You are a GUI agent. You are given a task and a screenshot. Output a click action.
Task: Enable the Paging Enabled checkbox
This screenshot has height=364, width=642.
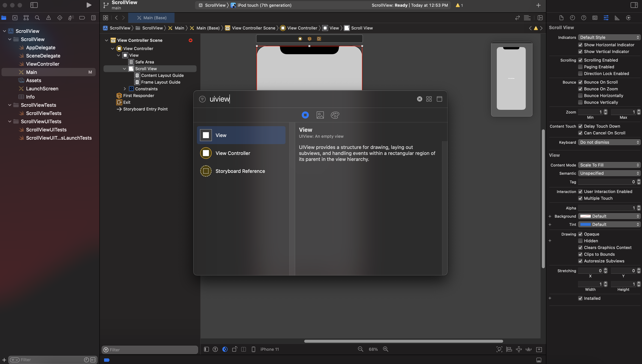point(580,67)
